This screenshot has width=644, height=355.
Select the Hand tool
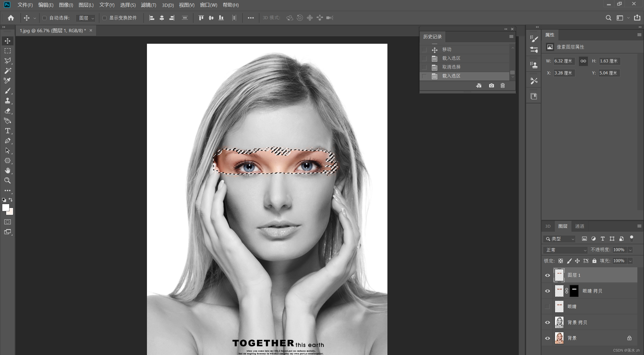click(7, 171)
